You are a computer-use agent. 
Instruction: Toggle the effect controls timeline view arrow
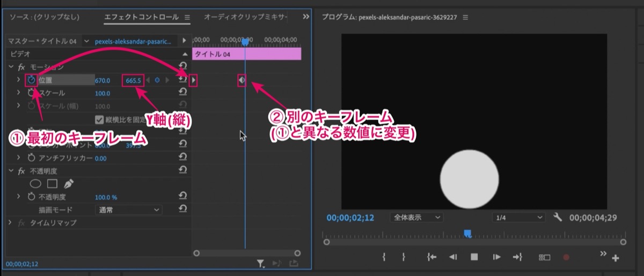[x=184, y=41]
